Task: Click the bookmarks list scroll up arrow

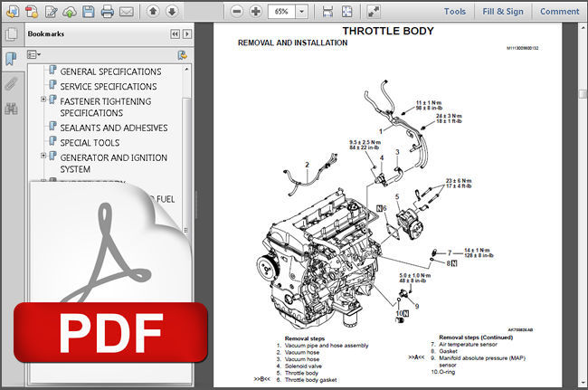Action: [x=186, y=70]
